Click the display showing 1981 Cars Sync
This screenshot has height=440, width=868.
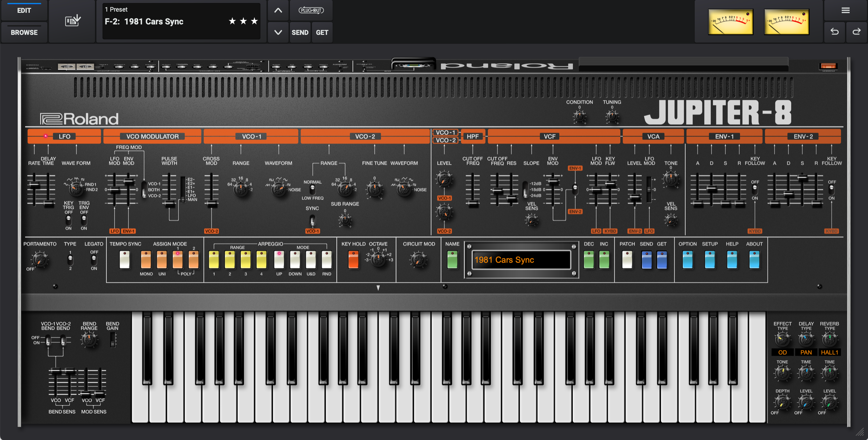522,260
